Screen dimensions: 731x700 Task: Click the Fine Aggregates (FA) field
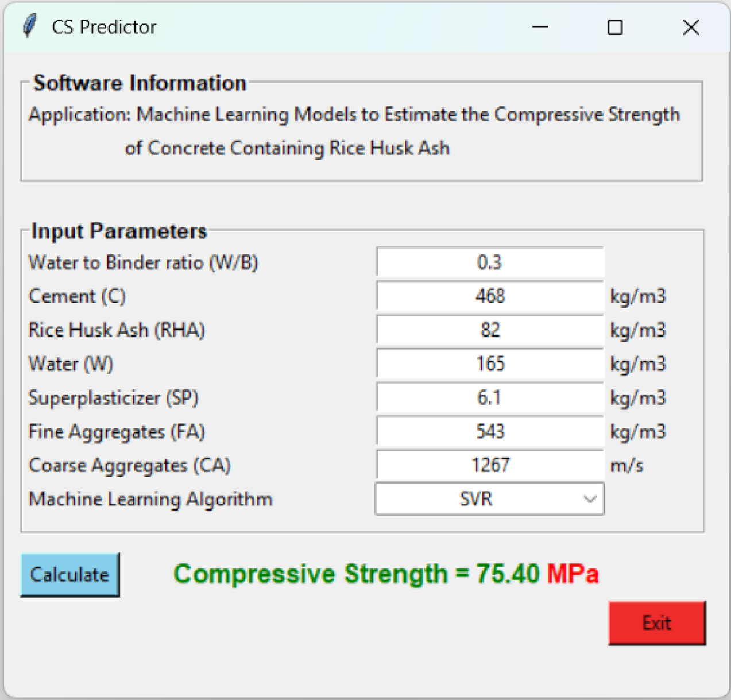[x=490, y=432]
